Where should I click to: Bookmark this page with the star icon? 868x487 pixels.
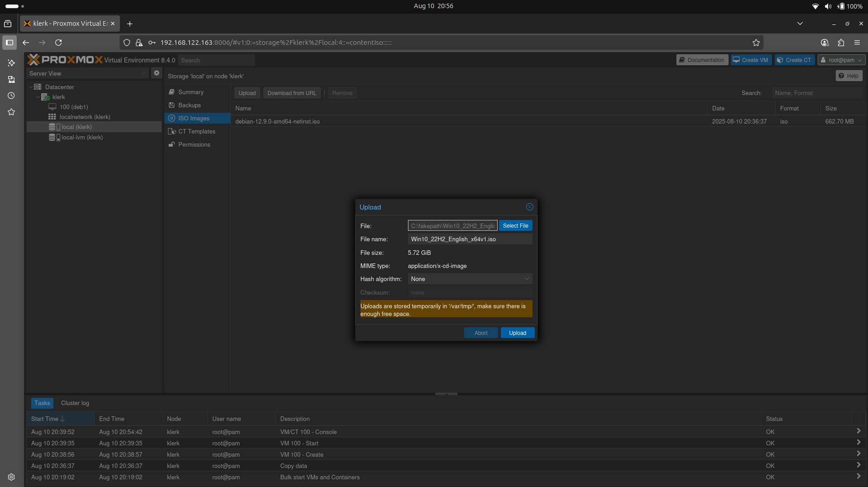pos(756,43)
